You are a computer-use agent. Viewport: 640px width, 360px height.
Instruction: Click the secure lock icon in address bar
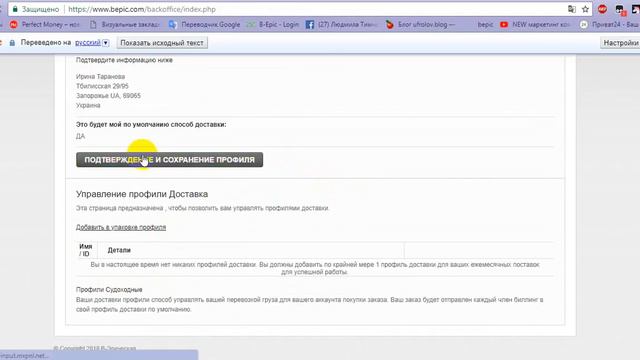tap(15, 9)
